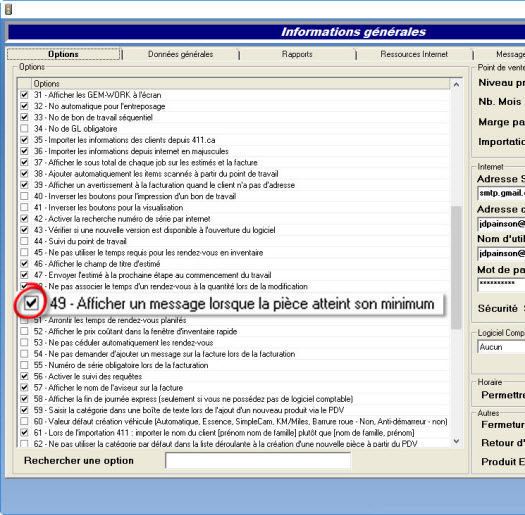Uncheck option 38 items scannés checkbox
The image size is (525, 515).
pos(24,174)
